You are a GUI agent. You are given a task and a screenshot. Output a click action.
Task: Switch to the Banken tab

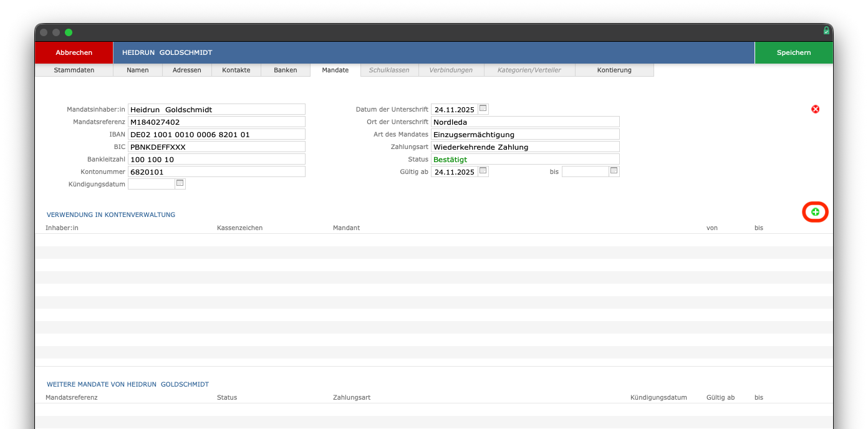[x=285, y=70]
